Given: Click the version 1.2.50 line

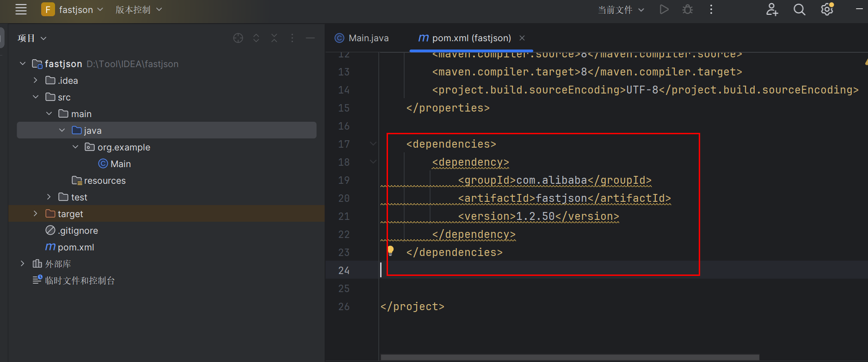Looking at the screenshot, I should click(x=538, y=216).
